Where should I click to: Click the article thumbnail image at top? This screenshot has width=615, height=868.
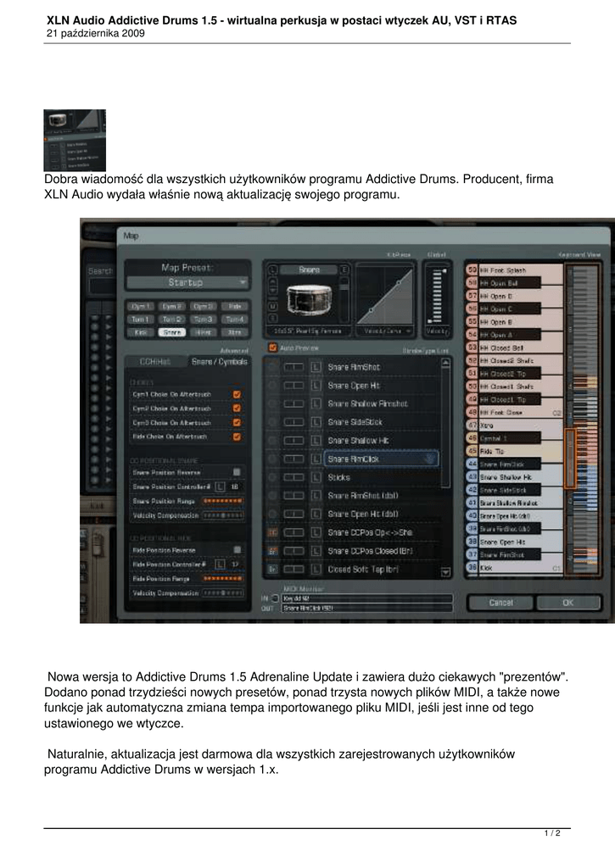tap(75, 140)
